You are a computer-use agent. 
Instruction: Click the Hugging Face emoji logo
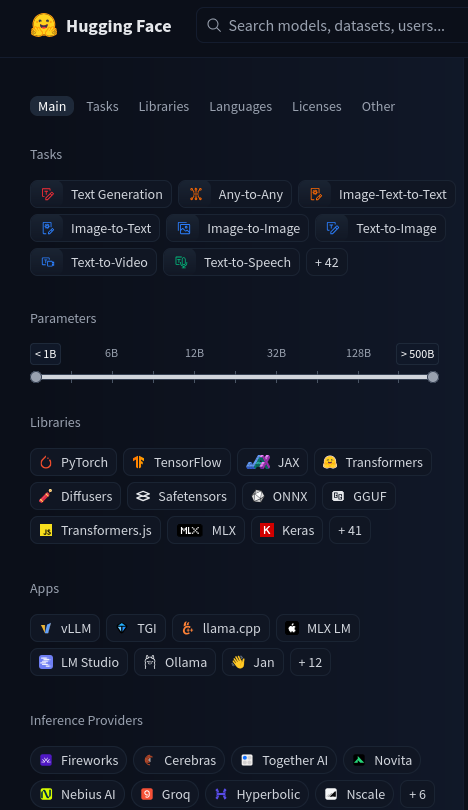pyautogui.click(x=44, y=25)
